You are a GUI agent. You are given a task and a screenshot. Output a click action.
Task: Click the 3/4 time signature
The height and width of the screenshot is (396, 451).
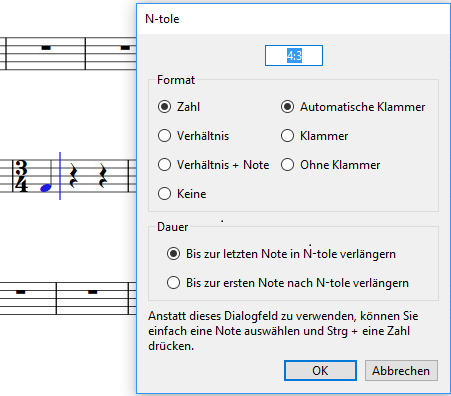coord(21,176)
